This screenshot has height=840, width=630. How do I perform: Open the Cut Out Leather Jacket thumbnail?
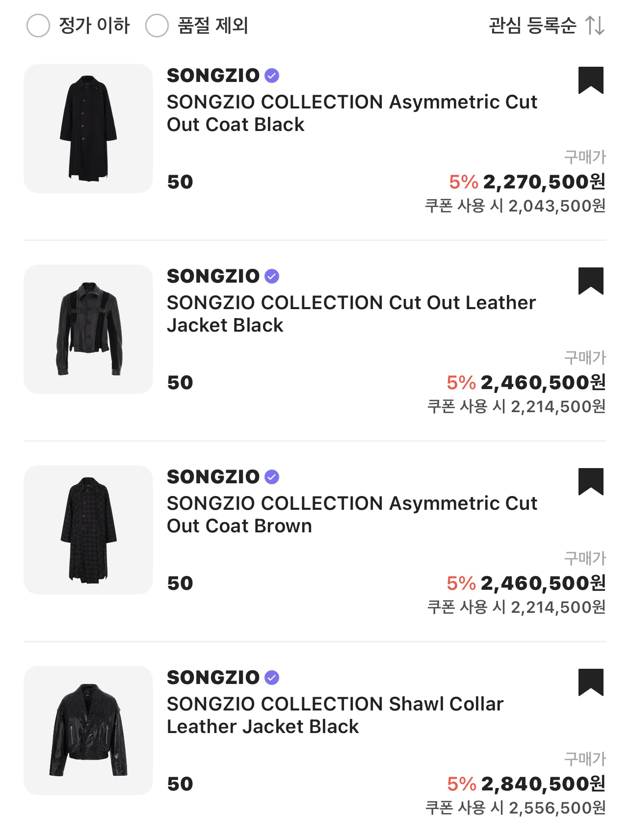(88, 329)
